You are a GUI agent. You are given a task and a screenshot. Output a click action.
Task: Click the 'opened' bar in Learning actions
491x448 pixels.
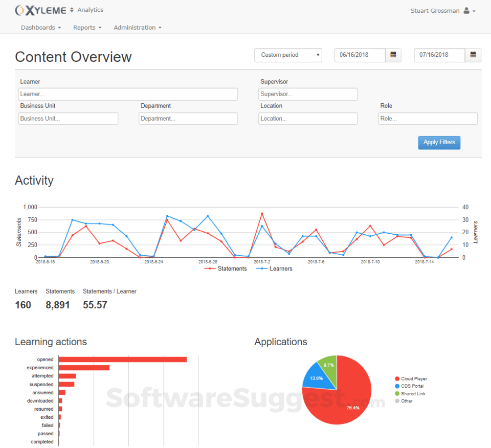123,360
